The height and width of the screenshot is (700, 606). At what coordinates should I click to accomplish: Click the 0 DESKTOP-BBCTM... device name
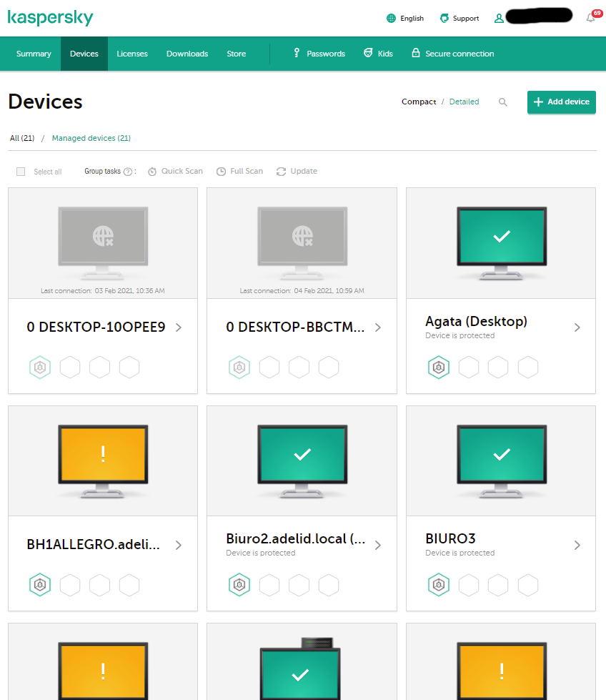pyautogui.click(x=295, y=327)
